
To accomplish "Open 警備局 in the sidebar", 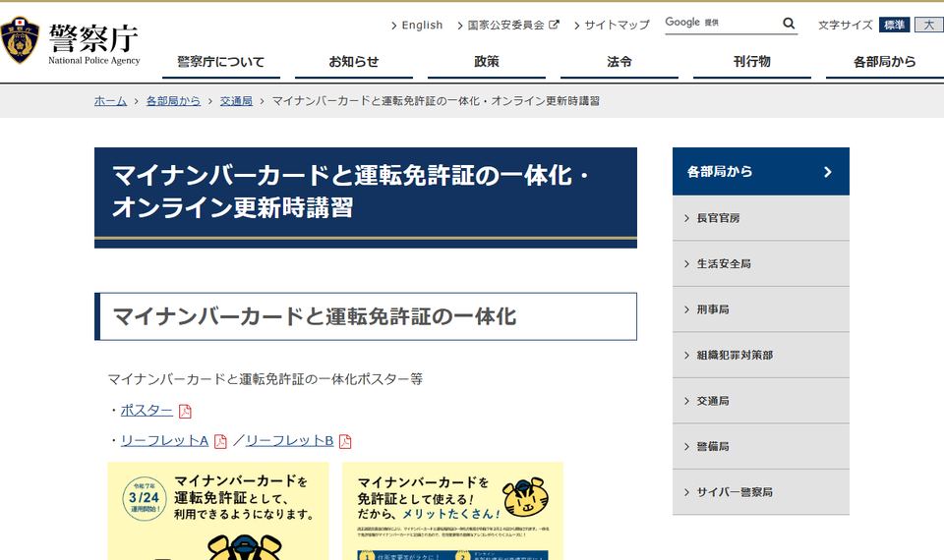I will click(x=761, y=447).
